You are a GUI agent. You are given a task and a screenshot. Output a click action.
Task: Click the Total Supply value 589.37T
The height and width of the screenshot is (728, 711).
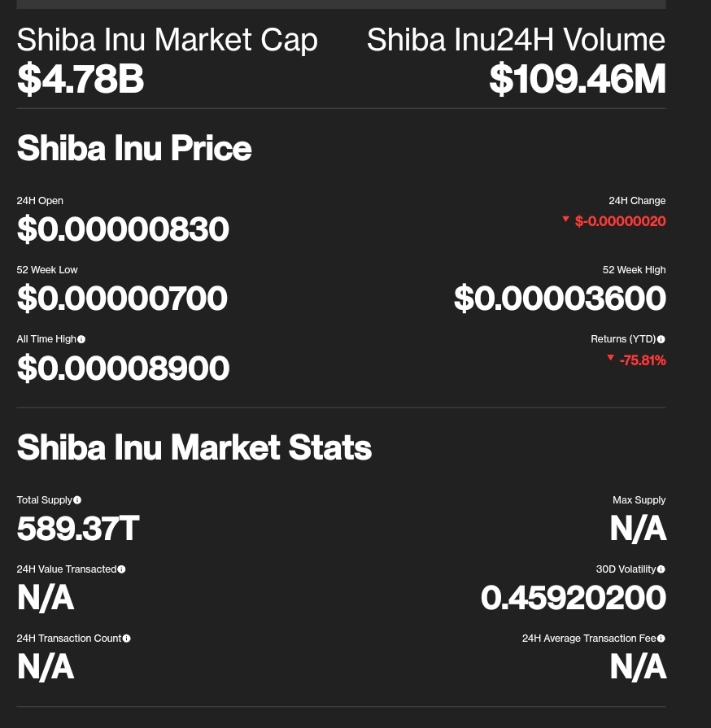pos(78,529)
